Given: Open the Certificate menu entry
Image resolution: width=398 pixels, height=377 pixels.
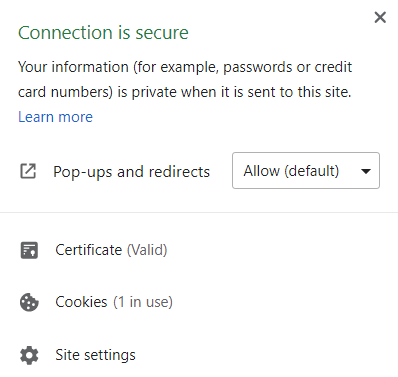Looking at the screenshot, I should pos(199,250).
